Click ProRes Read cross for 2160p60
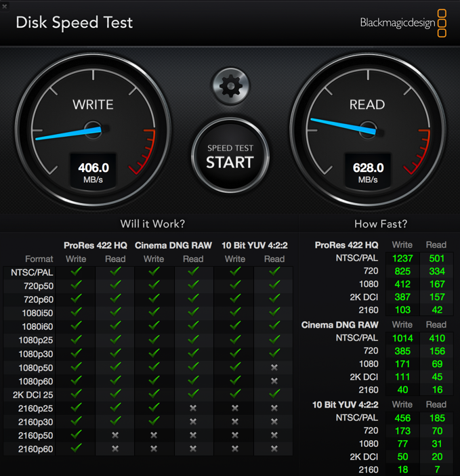Viewport: 460px width, 476px height. (115, 449)
